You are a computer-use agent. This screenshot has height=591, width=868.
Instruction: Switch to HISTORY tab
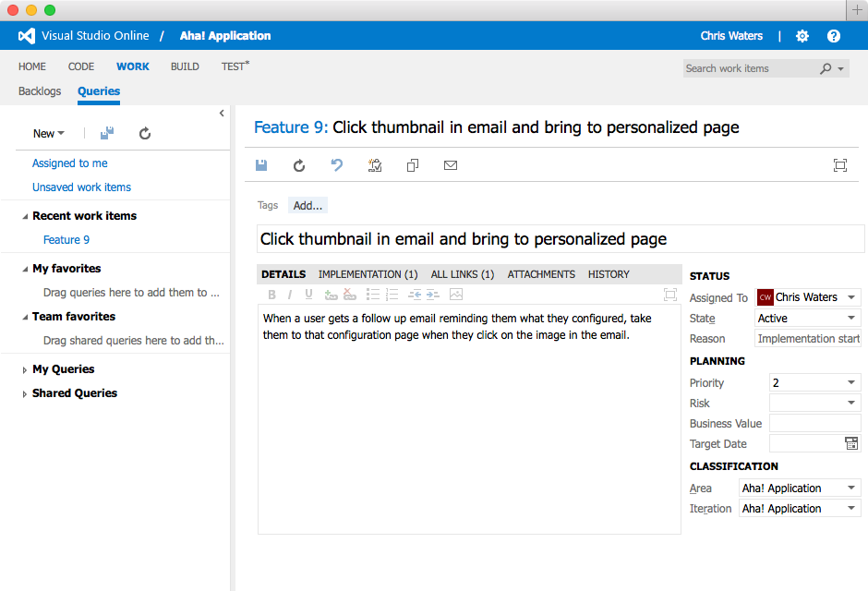609,274
